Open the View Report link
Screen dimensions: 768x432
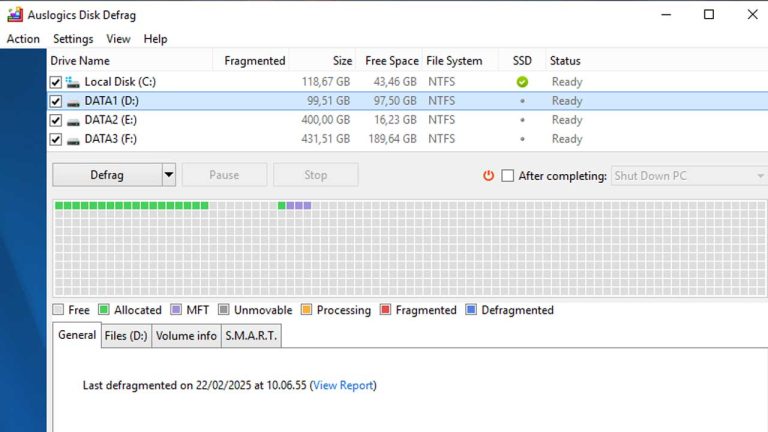click(344, 385)
